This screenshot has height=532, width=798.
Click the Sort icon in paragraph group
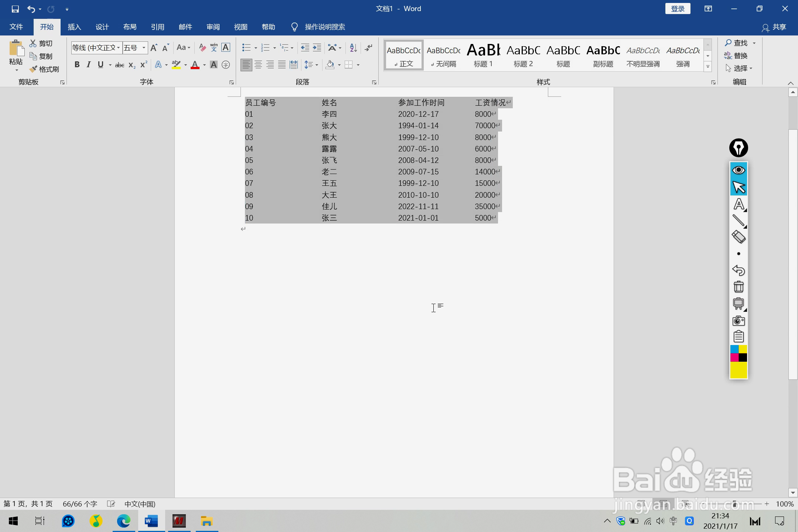353,48
